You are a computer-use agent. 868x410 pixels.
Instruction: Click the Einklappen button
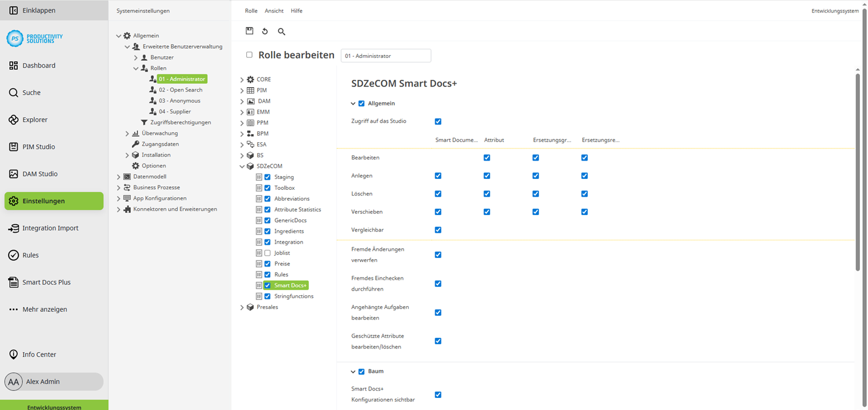tap(37, 10)
